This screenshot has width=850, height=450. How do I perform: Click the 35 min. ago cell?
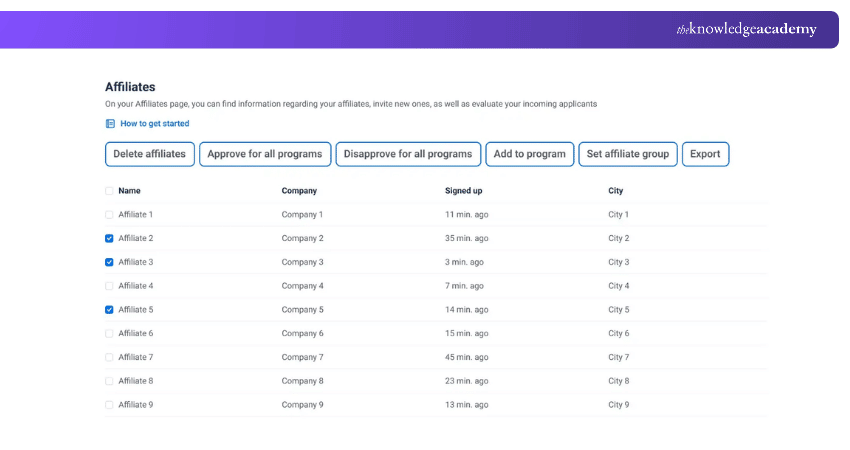(467, 238)
